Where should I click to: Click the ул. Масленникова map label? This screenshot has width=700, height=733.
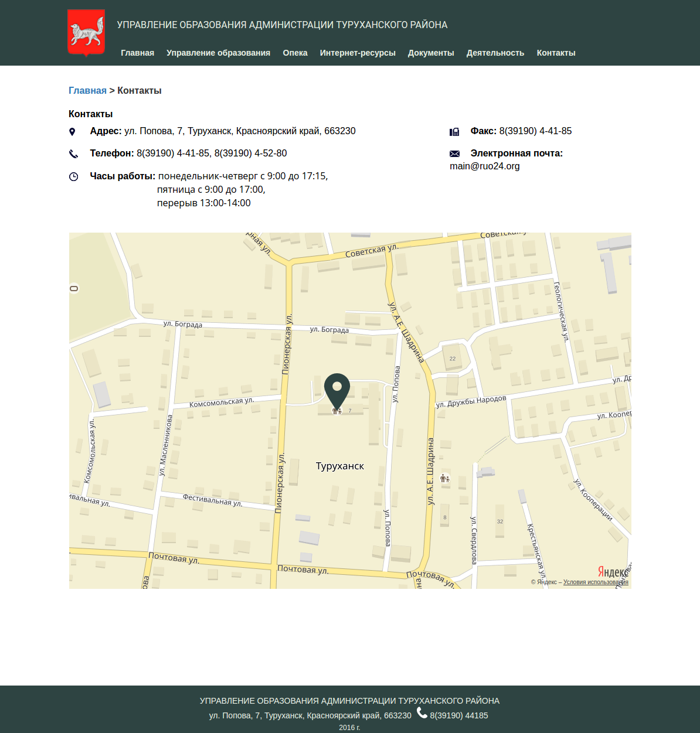click(165, 445)
